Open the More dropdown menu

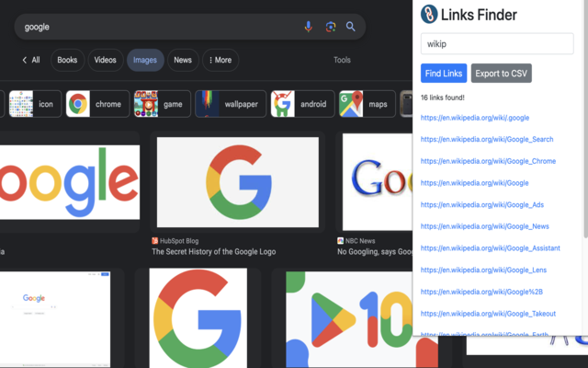(220, 60)
